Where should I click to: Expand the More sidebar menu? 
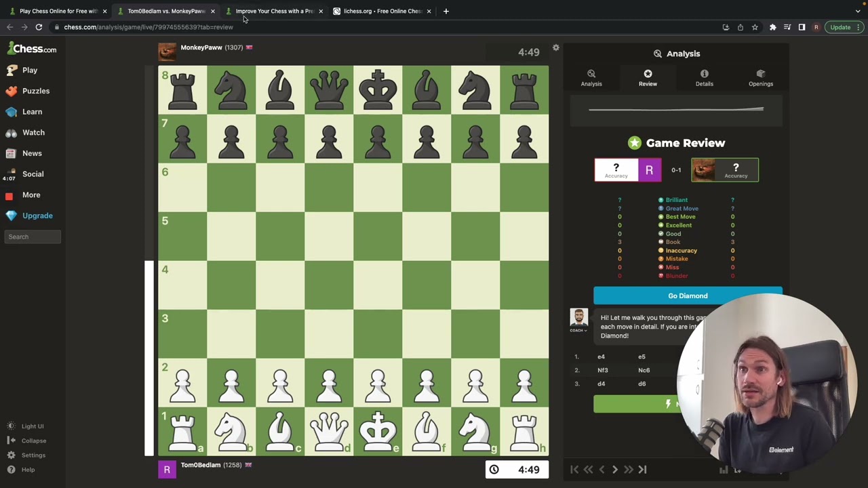pyautogui.click(x=23, y=195)
